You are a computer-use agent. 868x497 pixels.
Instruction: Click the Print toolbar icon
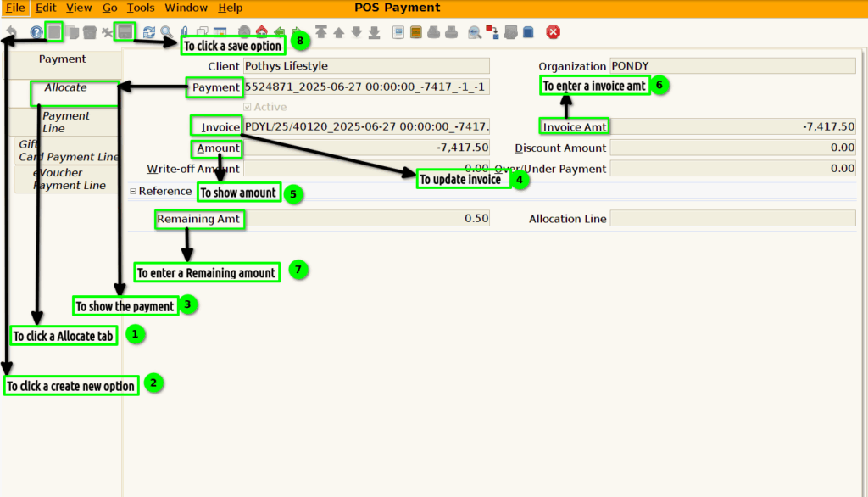451,32
